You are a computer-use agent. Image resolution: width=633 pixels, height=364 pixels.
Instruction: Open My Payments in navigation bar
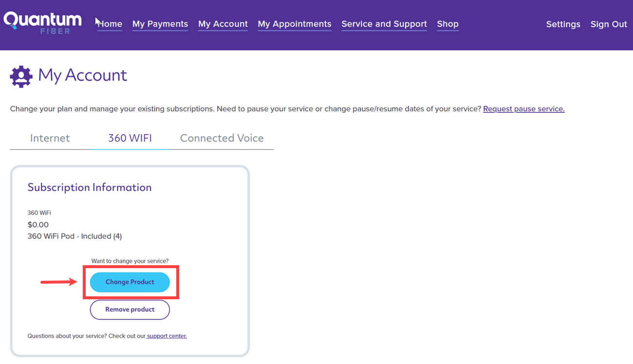(160, 24)
